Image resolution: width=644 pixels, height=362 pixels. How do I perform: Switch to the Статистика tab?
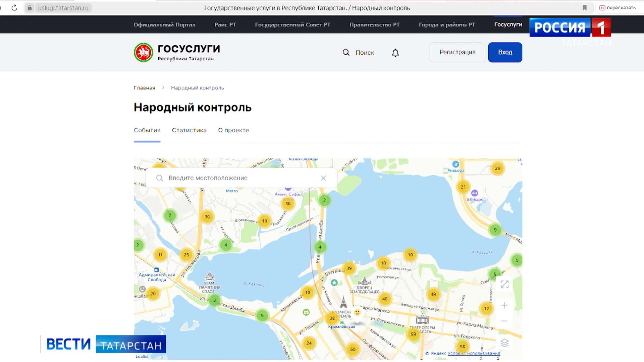click(x=189, y=130)
